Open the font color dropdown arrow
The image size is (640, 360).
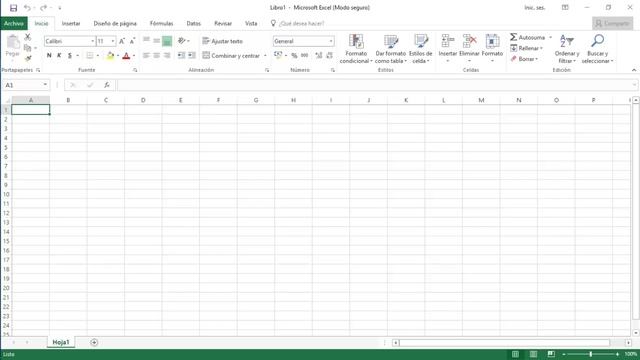click(x=134, y=56)
